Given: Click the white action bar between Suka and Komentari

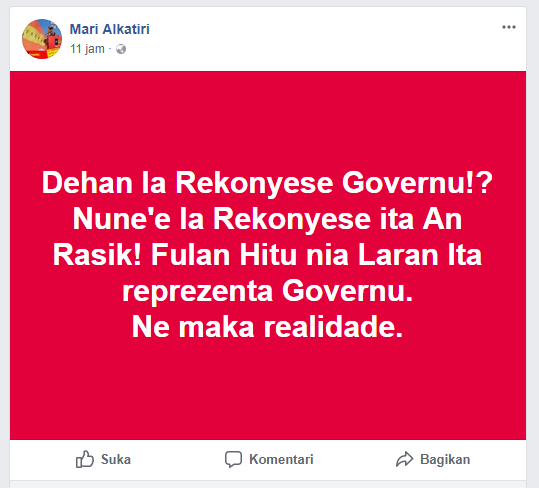Looking at the screenshot, I should [x=177, y=459].
